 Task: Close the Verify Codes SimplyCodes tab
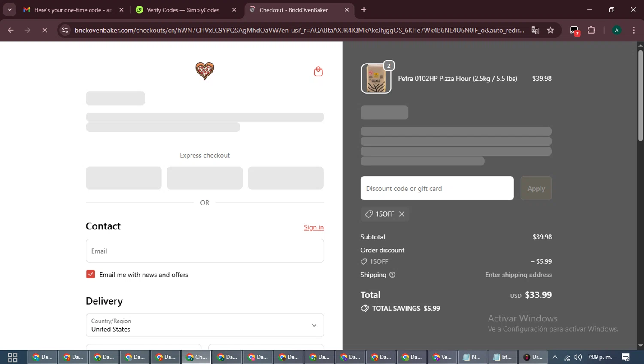pyautogui.click(x=234, y=10)
